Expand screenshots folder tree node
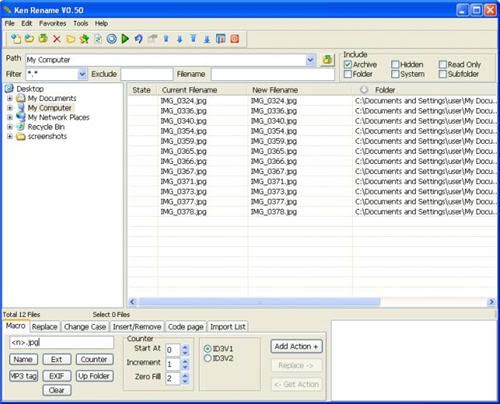500x404 pixels. (x=10, y=136)
